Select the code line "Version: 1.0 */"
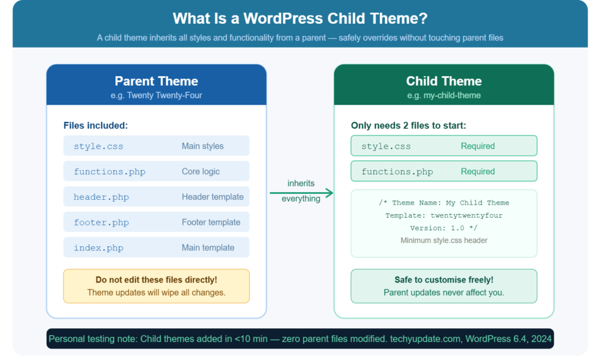609x364 pixels. 444,228
